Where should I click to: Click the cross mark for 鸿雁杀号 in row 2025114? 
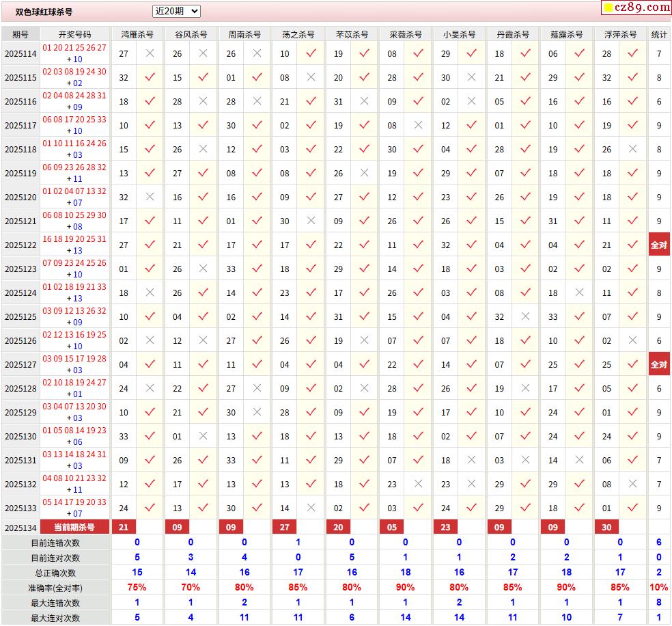[x=150, y=53]
